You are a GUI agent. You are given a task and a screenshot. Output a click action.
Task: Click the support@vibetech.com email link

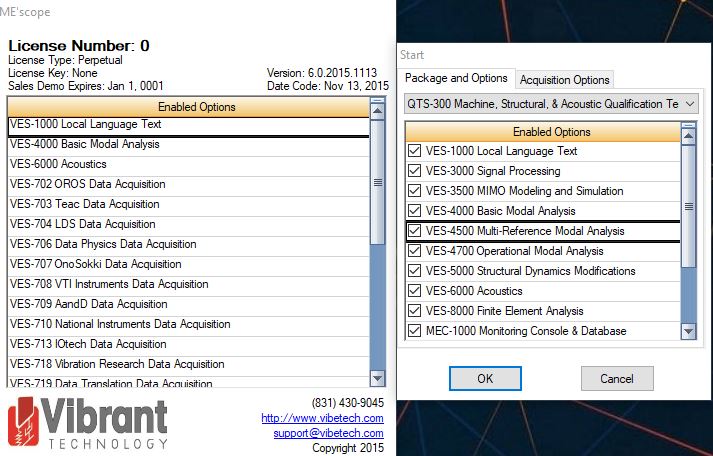pos(328,433)
